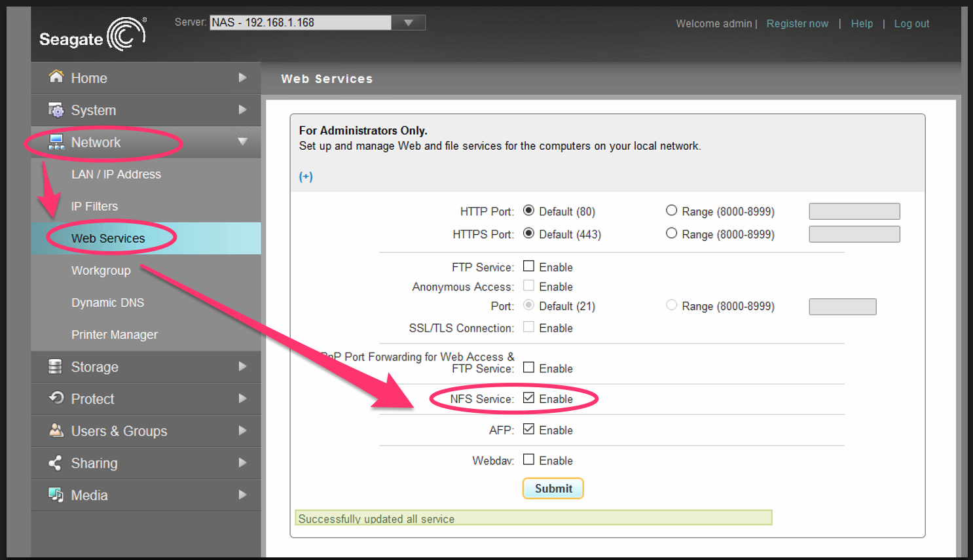Click the HTTPS Port range input field
The height and width of the screenshot is (560, 973).
[x=854, y=234]
